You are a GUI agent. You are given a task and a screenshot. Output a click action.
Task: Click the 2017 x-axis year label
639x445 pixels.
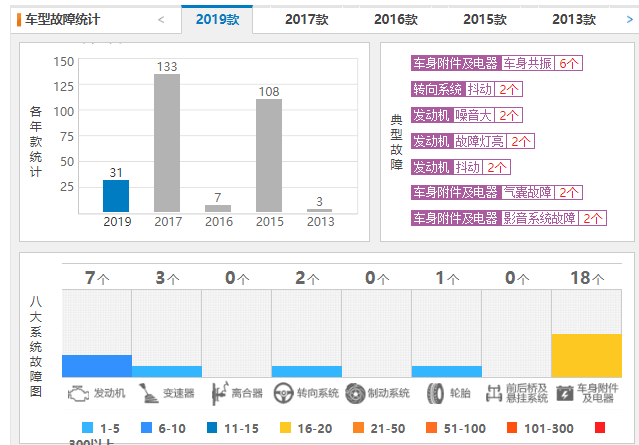pyautogui.click(x=168, y=222)
